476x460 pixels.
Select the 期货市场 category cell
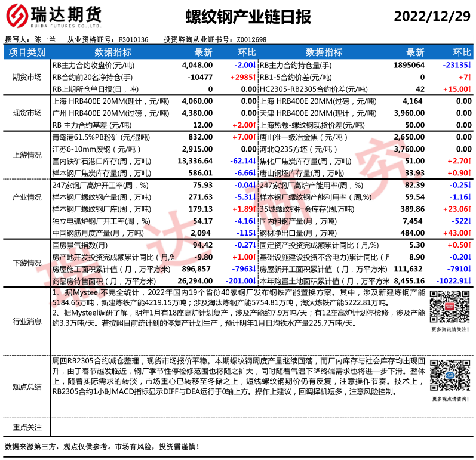(27, 78)
